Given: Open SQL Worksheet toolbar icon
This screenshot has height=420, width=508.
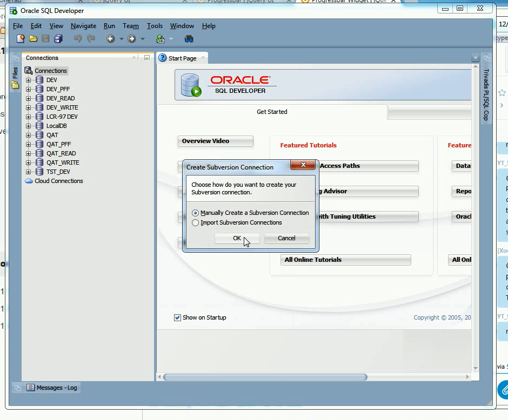Looking at the screenshot, I should (x=161, y=39).
